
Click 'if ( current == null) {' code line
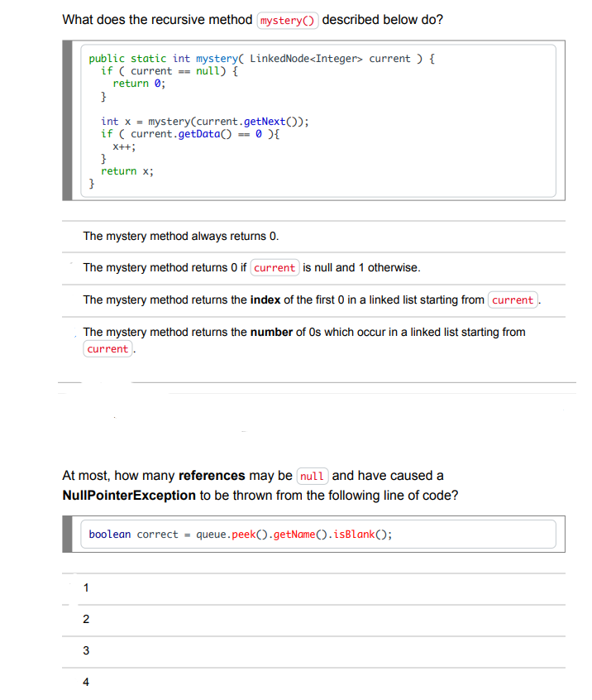click(x=169, y=71)
